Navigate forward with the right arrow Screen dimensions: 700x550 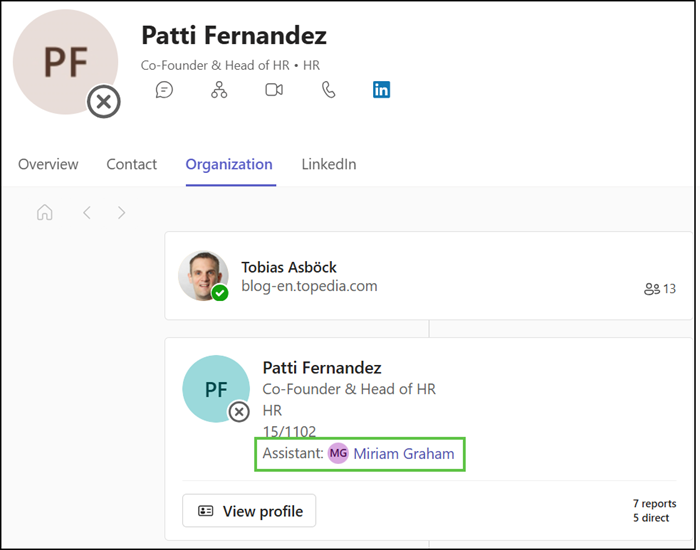coord(121,212)
